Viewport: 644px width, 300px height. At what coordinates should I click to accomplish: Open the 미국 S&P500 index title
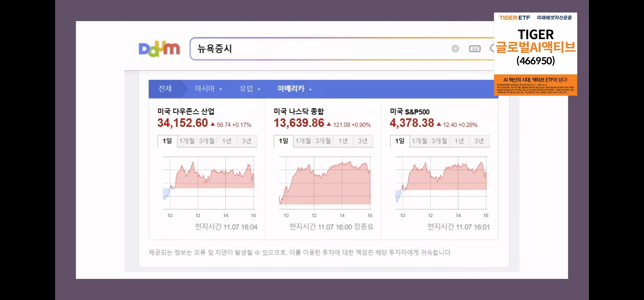(x=410, y=112)
